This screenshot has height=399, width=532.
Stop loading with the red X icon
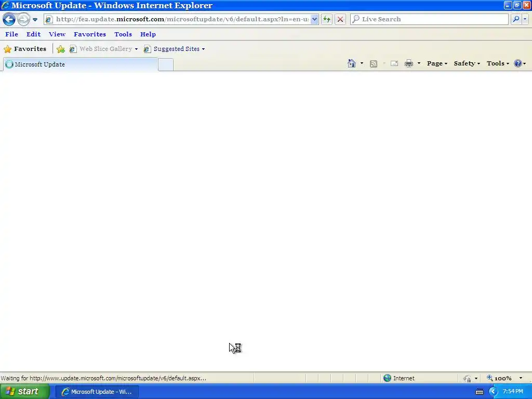tap(340, 19)
